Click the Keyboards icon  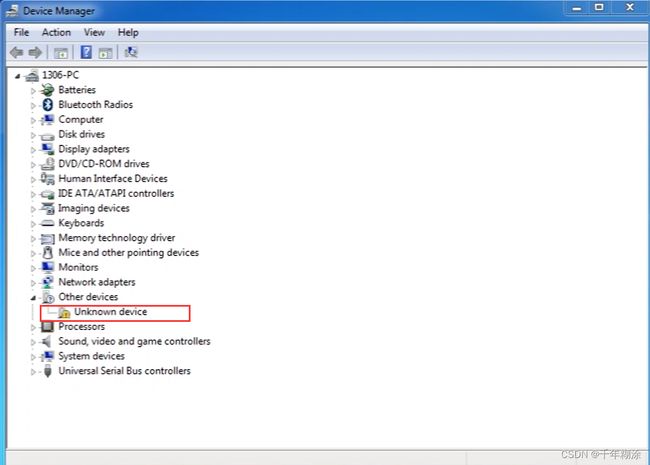[48, 223]
